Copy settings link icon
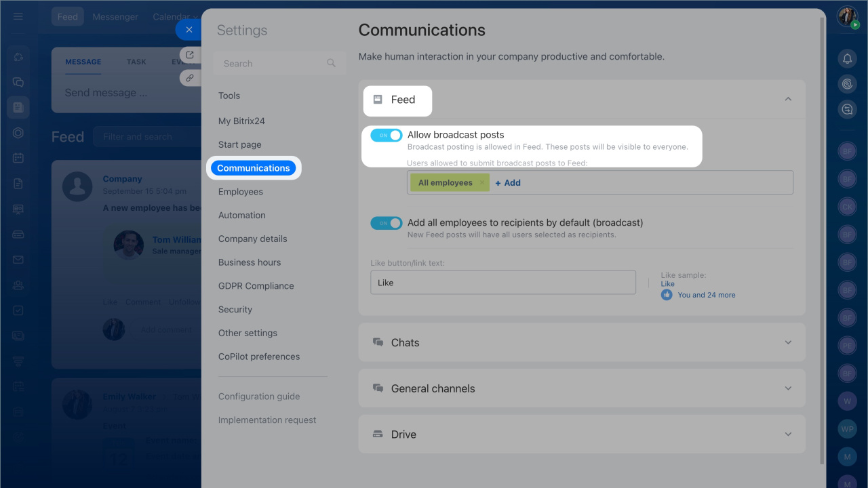Image resolution: width=868 pixels, height=488 pixels. click(190, 78)
